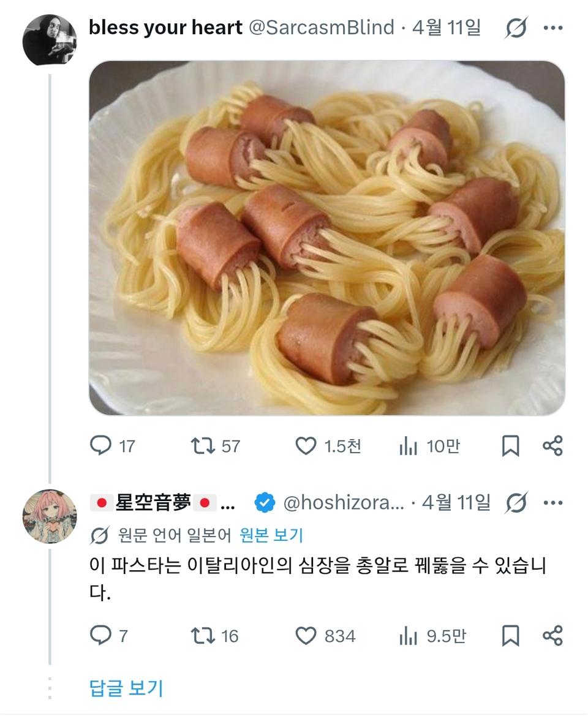View analytics for the 9.5만 views reply
Screen dimensions: 588x716
[x=408, y=636]
